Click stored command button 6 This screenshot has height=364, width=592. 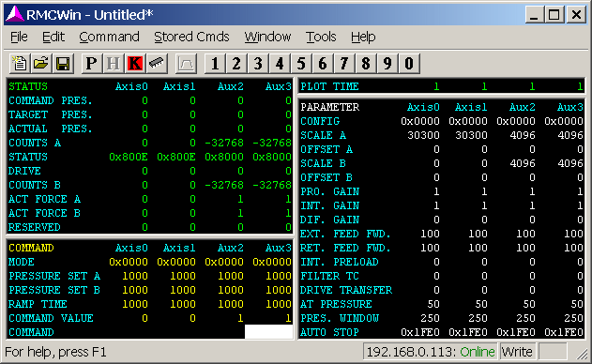pyautogui.click(x=323, y=63)
